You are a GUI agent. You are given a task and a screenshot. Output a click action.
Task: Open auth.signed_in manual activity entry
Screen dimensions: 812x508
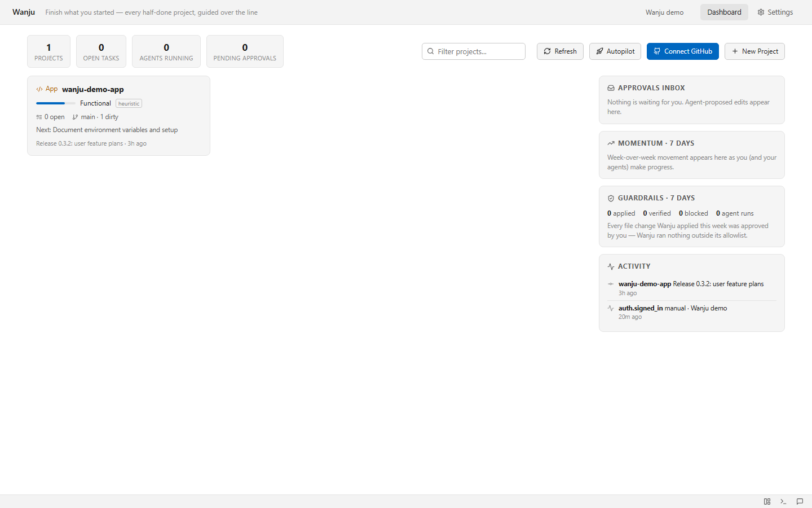(691, 312)
